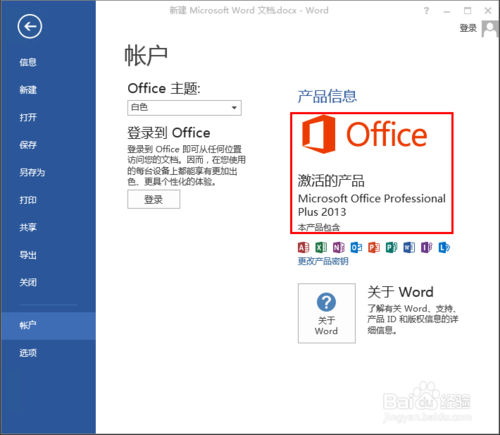The image size is (500, 435).
Task: Click the 产品信息 heading text
Action: 327,96
